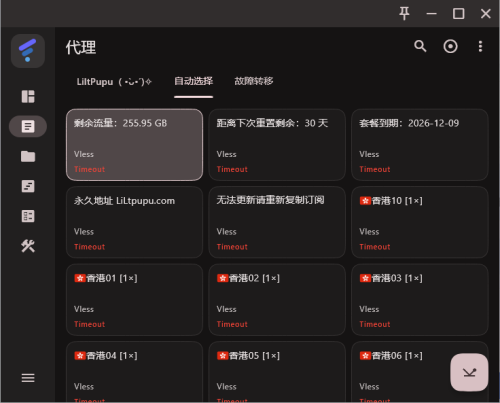Click Vless label on the 香港02 card

227,309
